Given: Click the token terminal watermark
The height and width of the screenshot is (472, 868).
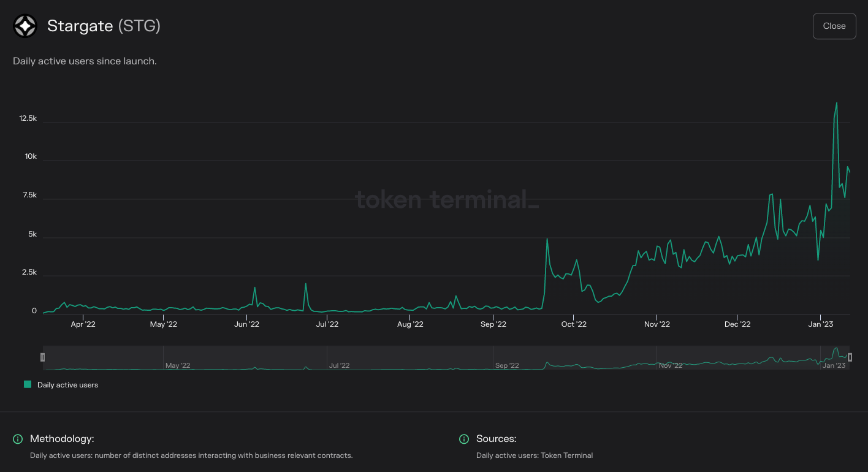Looking at the screenshot, I should coord(446,200).
